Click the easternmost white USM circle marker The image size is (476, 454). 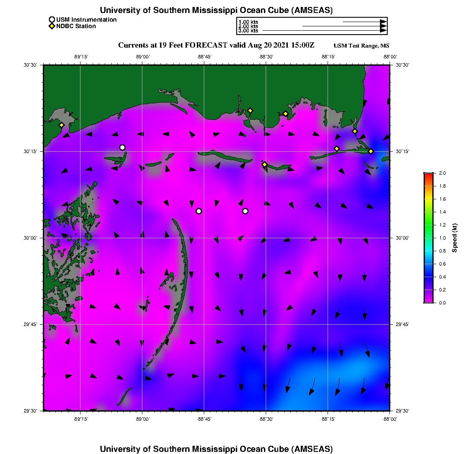(245, 211)
